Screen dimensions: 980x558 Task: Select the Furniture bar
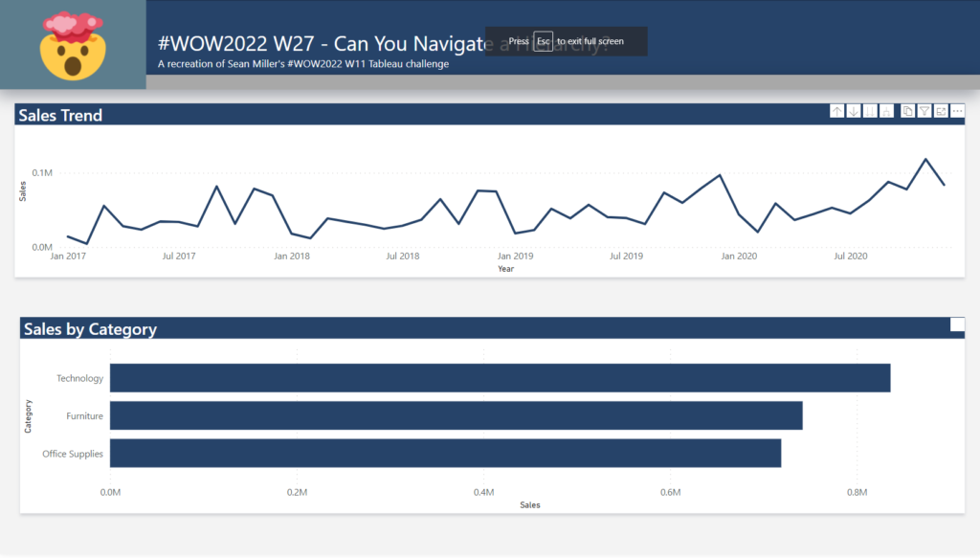456,415
